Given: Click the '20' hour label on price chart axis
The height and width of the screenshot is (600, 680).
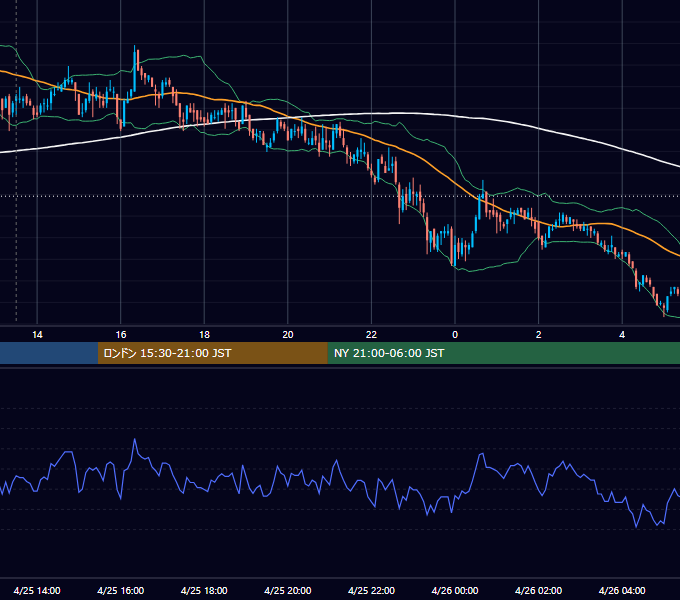Looking at the screenshot, I should coord(288,335).
